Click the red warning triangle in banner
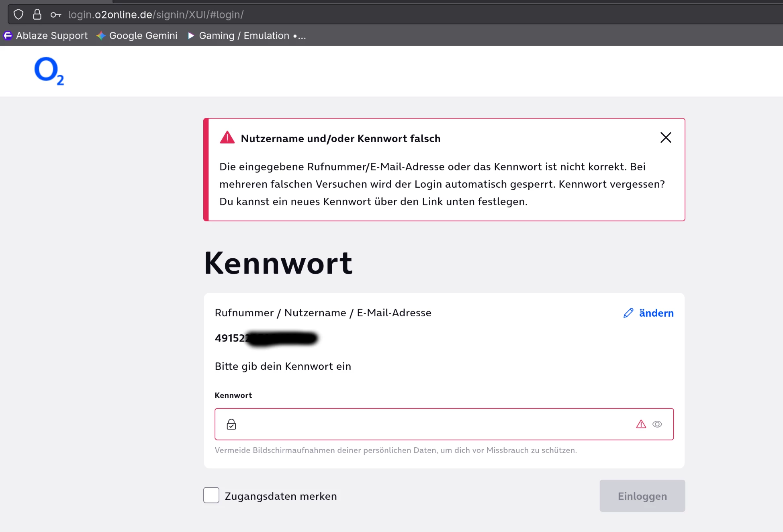Viewport: 783px width, 532px height. 227,138
